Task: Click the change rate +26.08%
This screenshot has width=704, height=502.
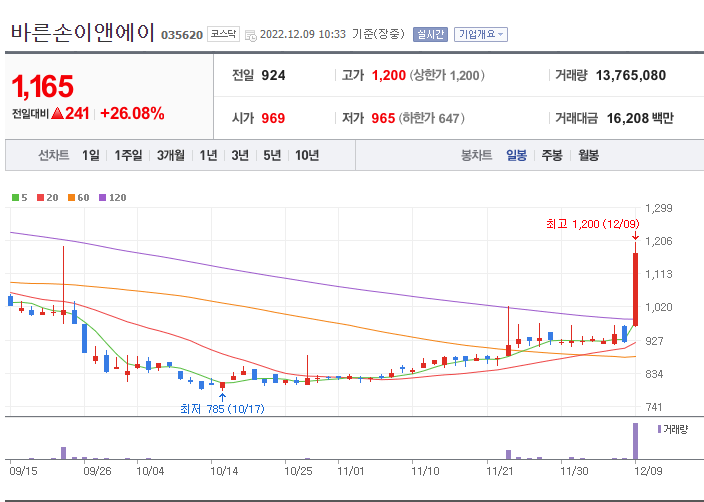Action: [132, 113]
